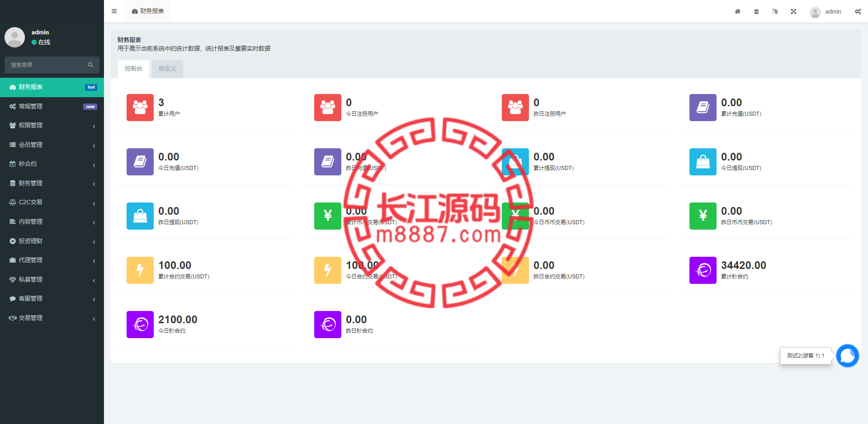Click the 累计用户 users icon

pos(140,108)
